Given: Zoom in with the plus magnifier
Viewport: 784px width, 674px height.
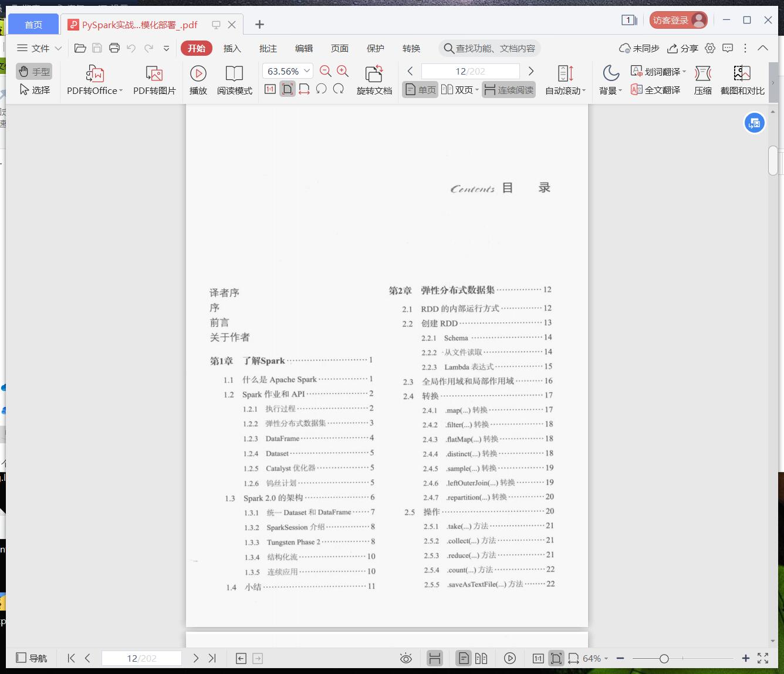Looking at the screenshot, I should (343, 71).
